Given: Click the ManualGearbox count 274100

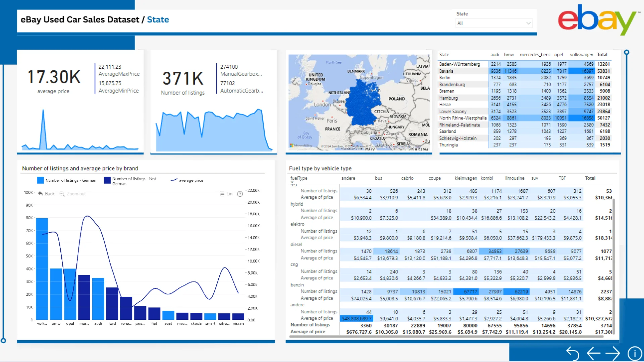Looking at the screenshot, I should [x=229, y=67].
